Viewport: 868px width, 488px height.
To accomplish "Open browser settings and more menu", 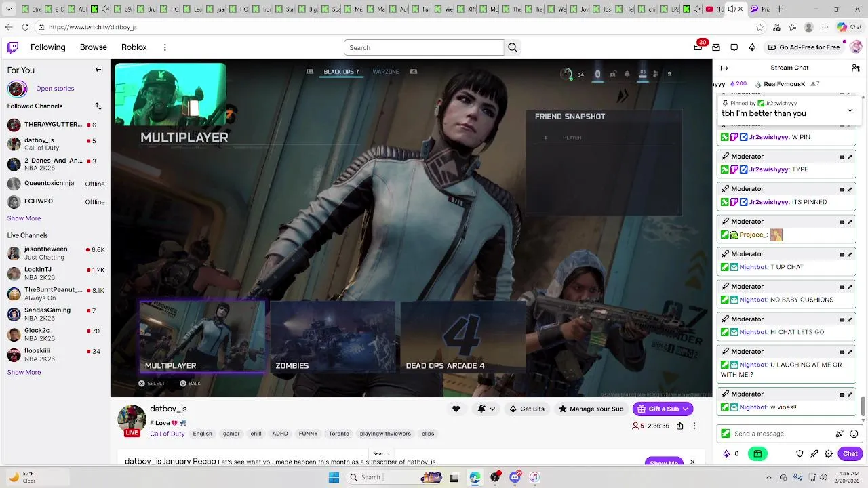I will [825, 27].
